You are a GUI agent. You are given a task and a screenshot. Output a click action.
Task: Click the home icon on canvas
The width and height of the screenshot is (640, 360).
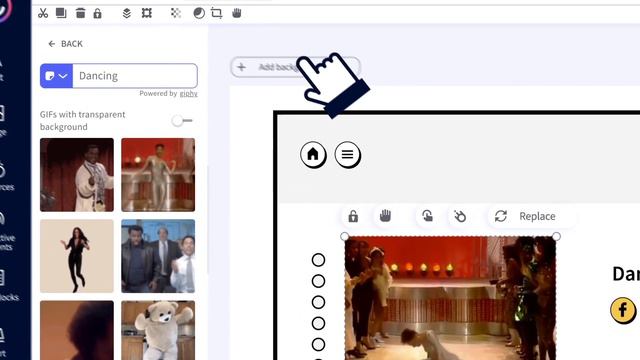tap(313, 154)
